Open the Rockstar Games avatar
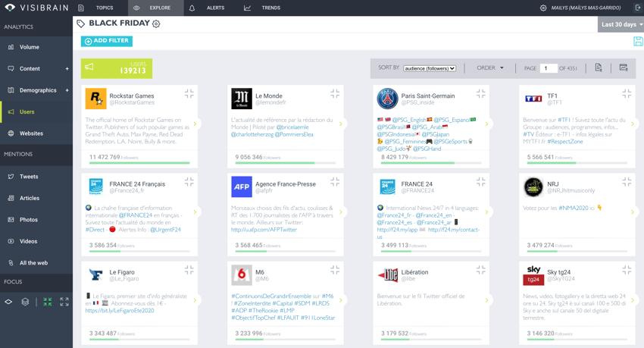644x348 pixels. 95,99
